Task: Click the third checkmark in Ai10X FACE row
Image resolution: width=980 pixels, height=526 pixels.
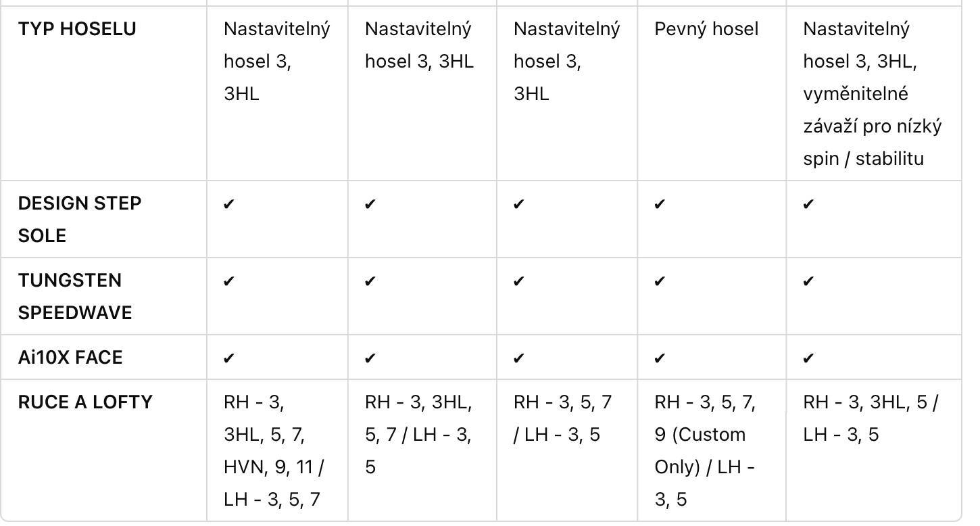Action: 518,358
